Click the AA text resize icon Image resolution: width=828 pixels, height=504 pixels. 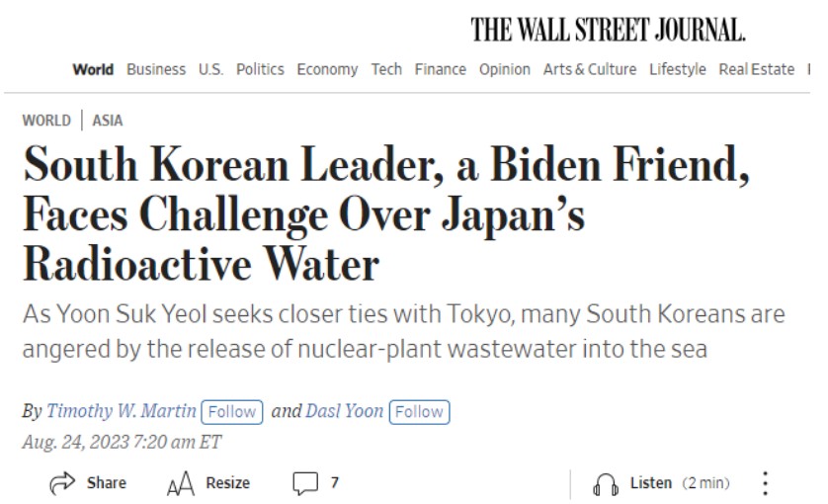click(181, 483)
